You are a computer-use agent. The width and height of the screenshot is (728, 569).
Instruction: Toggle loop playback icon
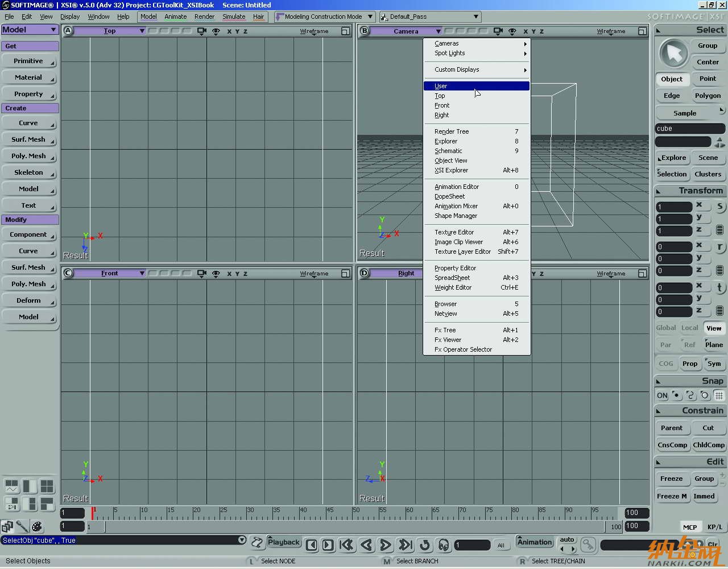pyautogui.click(x=425, y=545)
